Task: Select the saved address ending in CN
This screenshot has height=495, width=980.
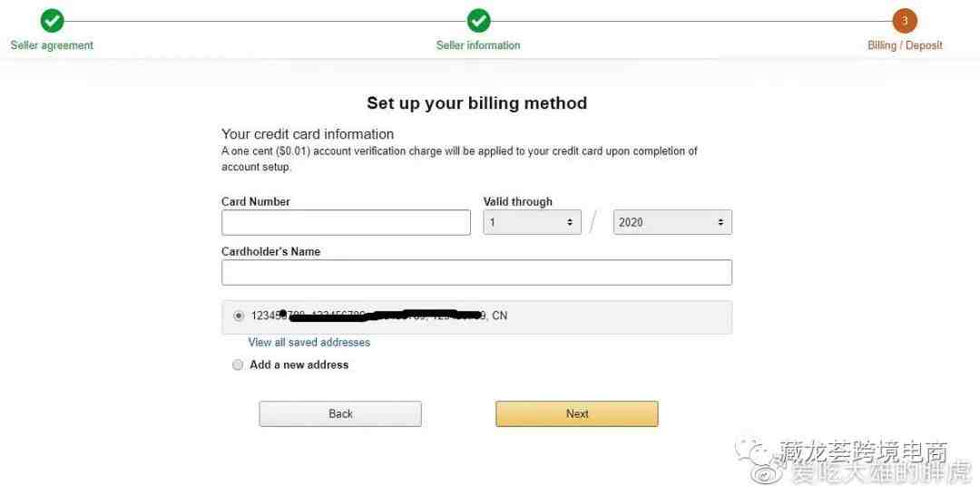Action: click(238, 315)
